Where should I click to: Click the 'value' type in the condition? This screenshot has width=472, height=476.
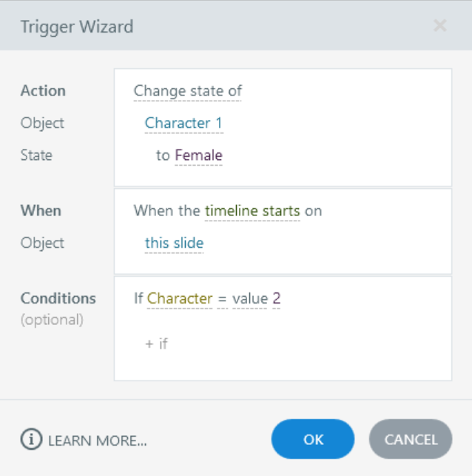tap(249, 298)
